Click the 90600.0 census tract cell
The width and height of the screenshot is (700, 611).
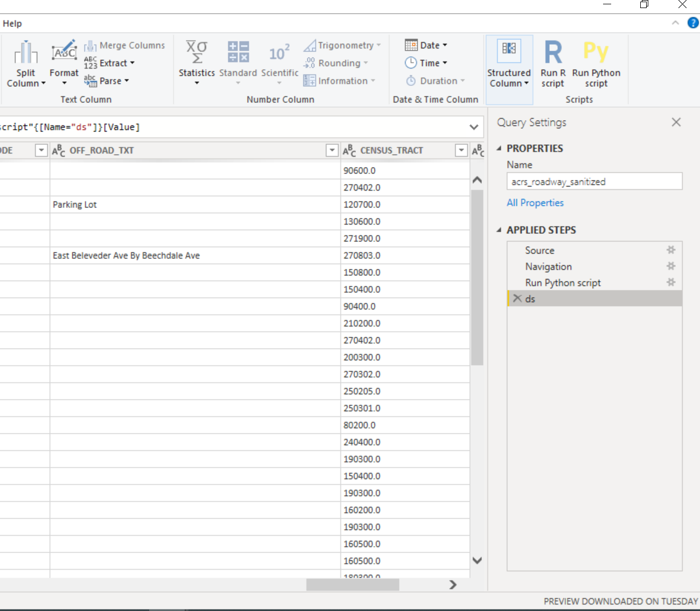[405, 171]
